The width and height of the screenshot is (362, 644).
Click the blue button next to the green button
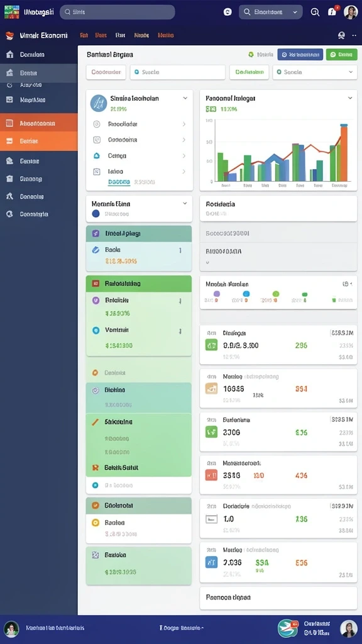(300, 54)
